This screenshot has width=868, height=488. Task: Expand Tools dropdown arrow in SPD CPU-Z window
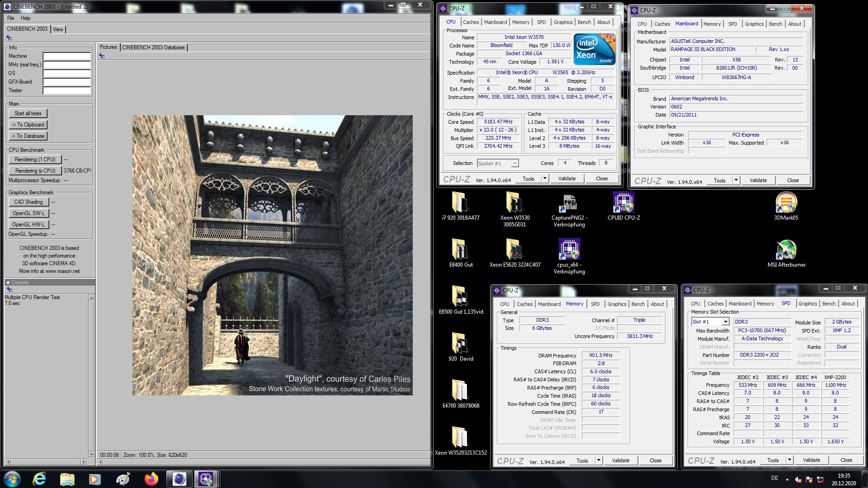click(789, 460)
